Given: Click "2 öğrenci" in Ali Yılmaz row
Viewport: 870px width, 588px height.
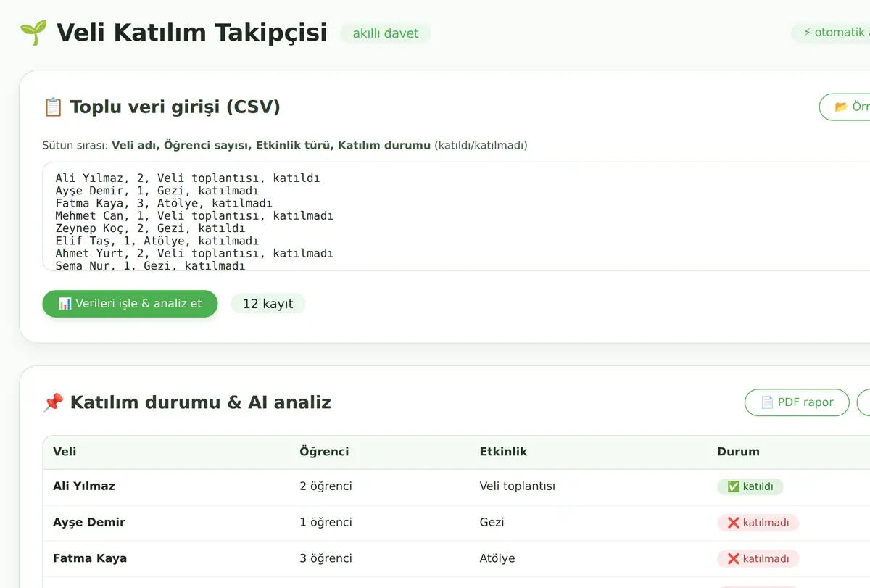Looking at the screenshot, I should [326, 486].
